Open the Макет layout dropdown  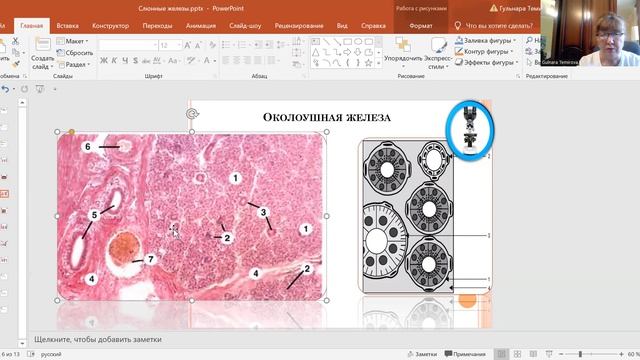(x=72, y=41)
